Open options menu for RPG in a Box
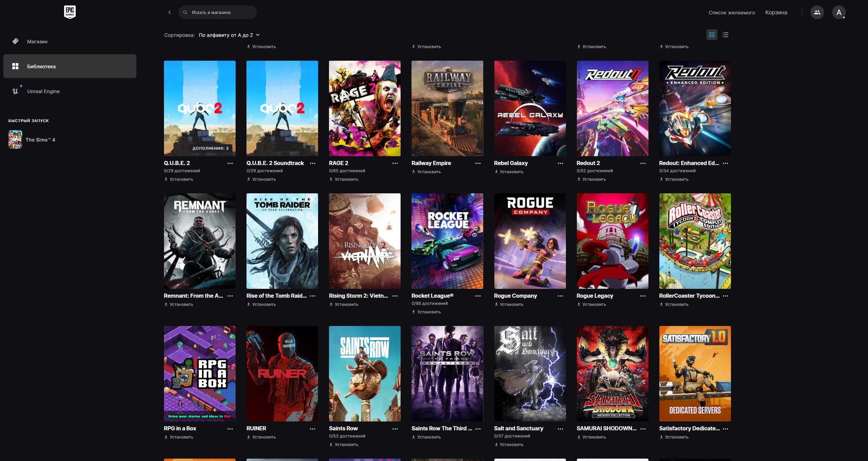This screenshot has width=868, height=461. [230, 429]
